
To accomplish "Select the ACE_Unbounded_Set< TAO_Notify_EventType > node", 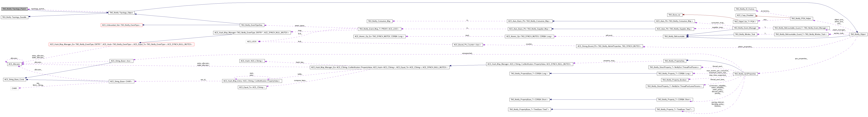I will 121,25.
